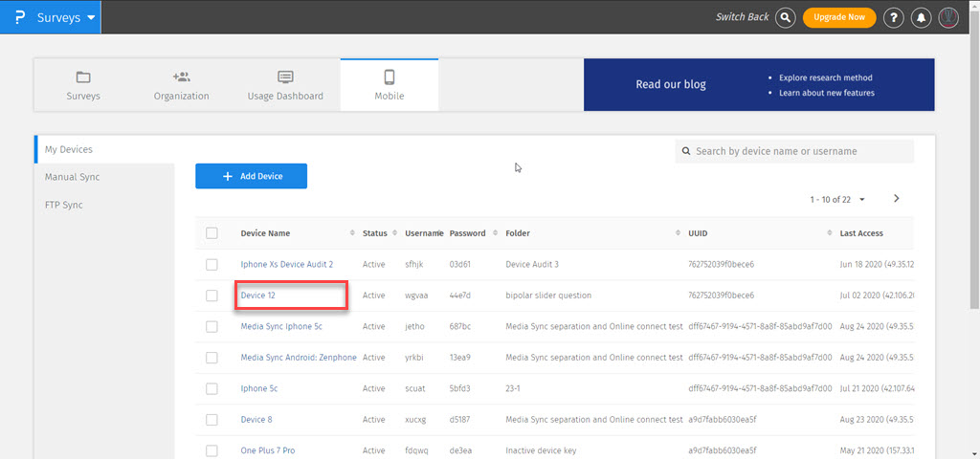
Task: Select the Device 12 row checkbox
Action: pyautogui.click(x=212, y=296)
